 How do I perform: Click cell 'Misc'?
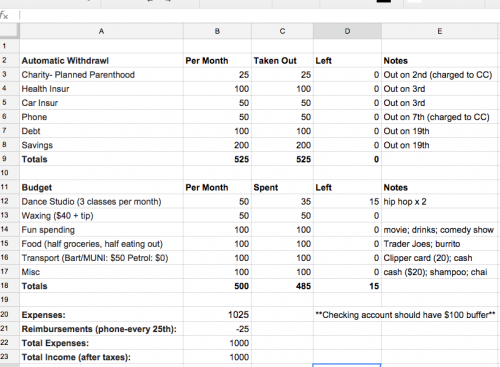101,272
